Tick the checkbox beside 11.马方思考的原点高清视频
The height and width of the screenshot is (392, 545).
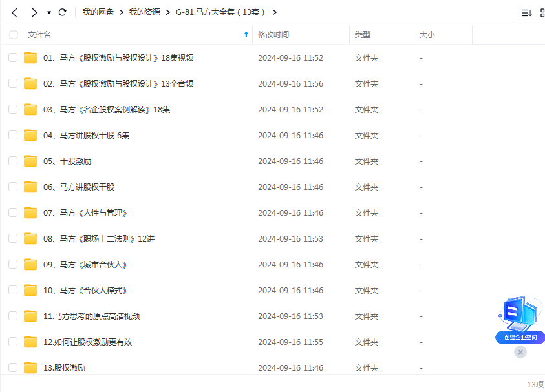[x=14, y=316]
